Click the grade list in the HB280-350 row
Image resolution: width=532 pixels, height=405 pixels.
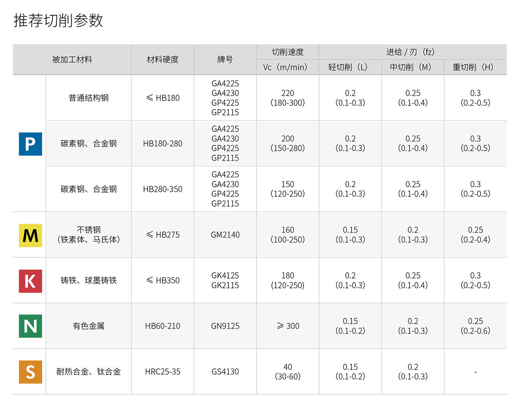tap(225, 189)
